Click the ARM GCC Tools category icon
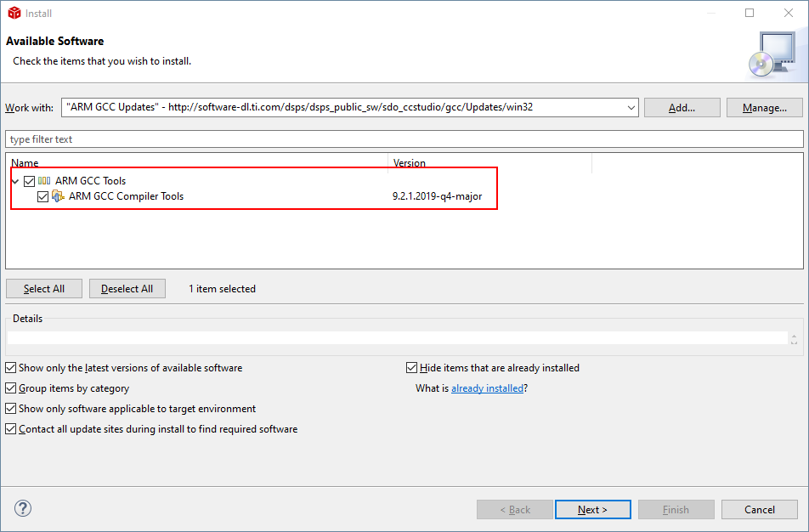The height and width of the screenshot is (532, 809). 44,181
